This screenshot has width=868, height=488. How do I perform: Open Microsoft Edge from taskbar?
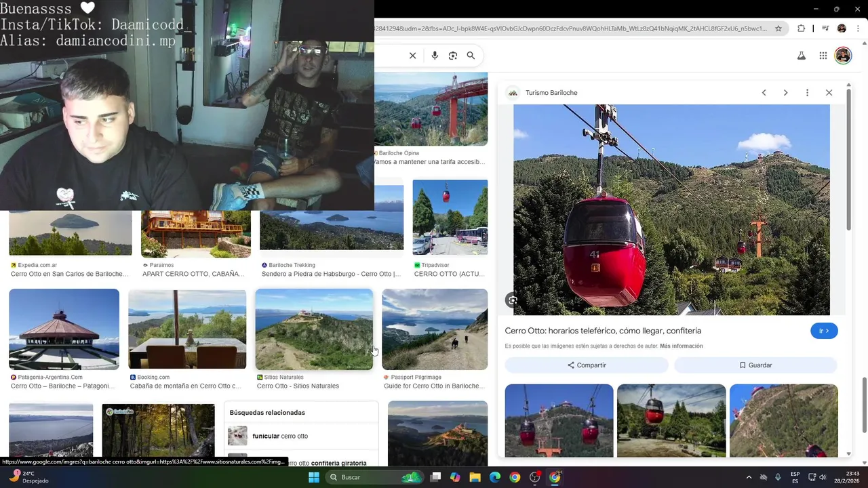495,477
